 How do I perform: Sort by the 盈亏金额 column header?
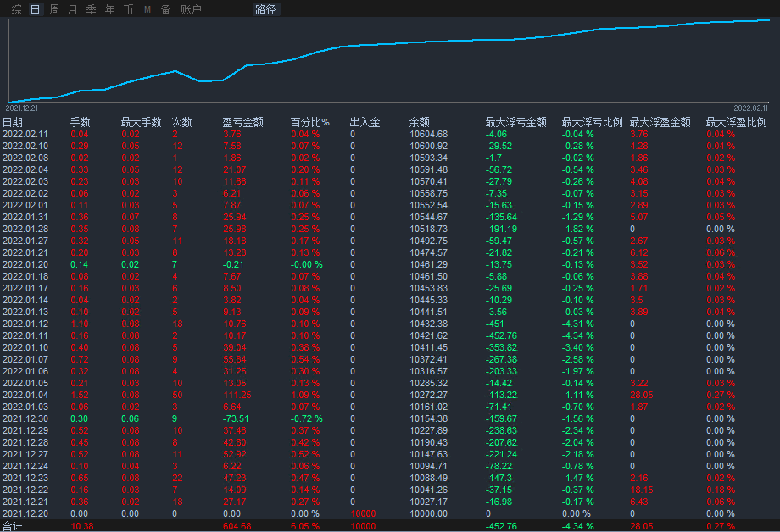click(x=242, y=122)
